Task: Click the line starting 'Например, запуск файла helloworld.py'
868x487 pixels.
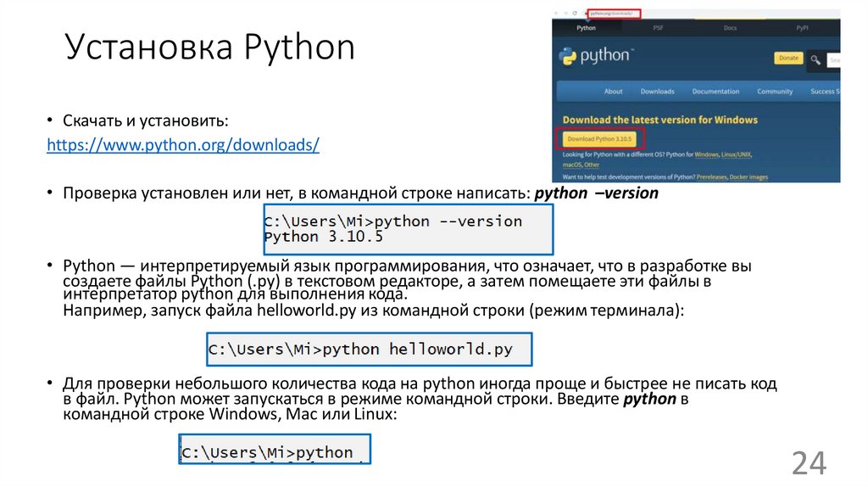Action: [x=374, y=311]
